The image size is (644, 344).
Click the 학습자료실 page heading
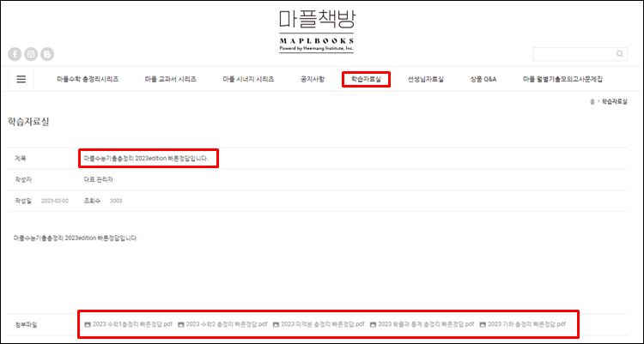coord(28,122)
